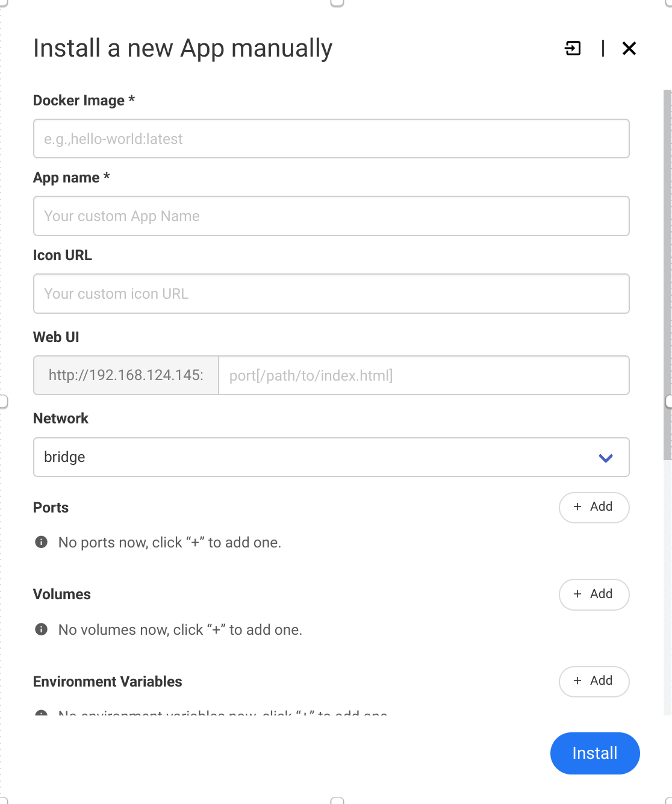Screen dimensions: 672x804
Task: Click the plus icon in Environment Variables Add
Action: 577,681
